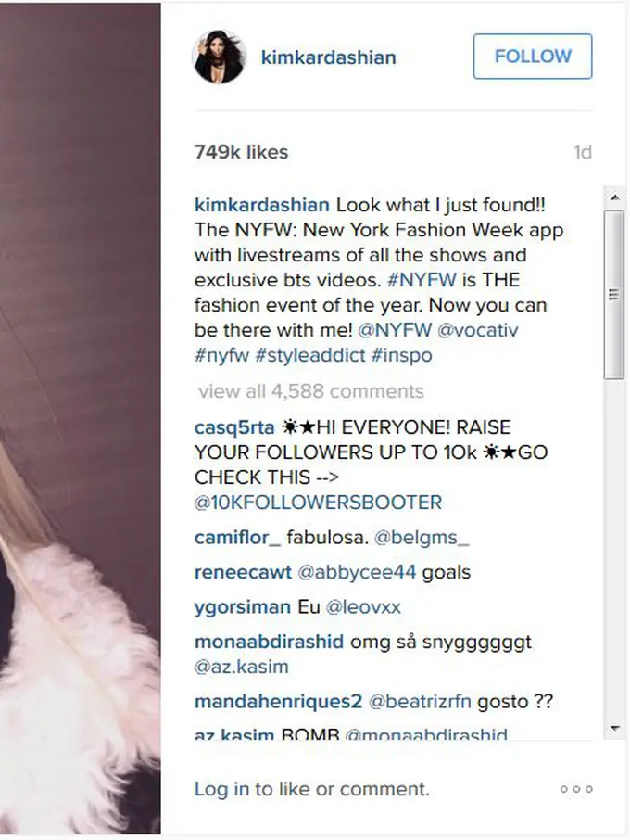Click the kimkardashian profile avatar
Viewport: 630px width, 840px height.
tap(219, 57)
